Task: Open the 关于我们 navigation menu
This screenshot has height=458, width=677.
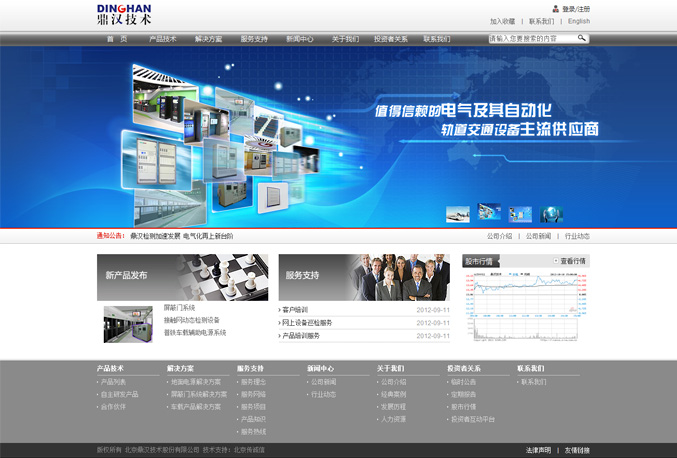Action: click(345, 39)
